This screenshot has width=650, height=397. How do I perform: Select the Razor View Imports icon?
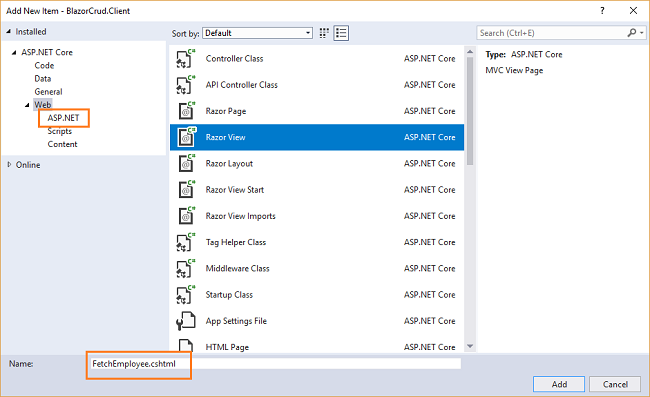coord(186,216)
